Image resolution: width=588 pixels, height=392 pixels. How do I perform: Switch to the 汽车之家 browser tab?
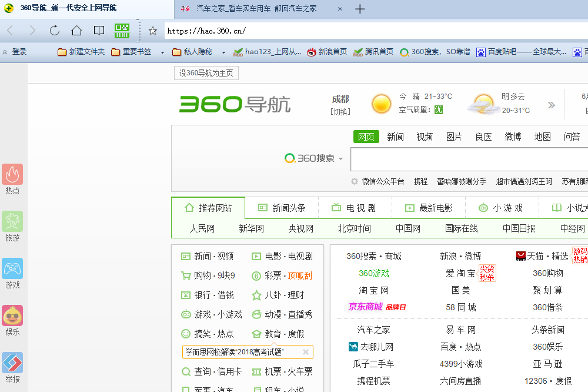(x=256, y=9)
